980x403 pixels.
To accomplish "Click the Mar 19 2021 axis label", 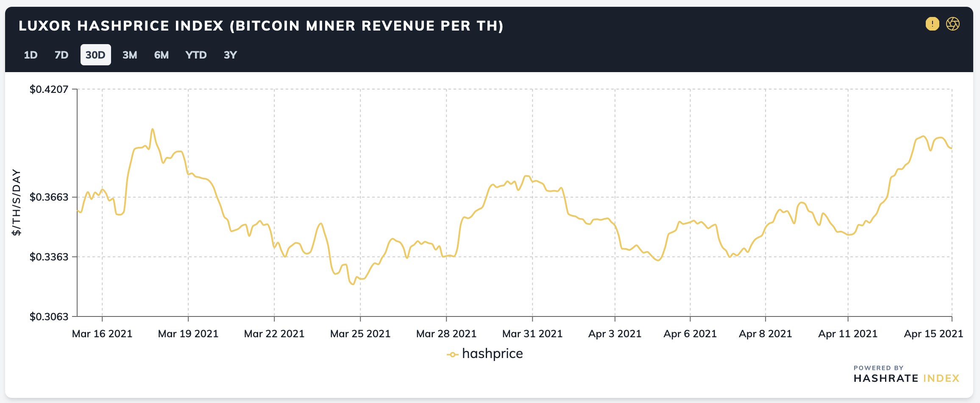I will click(x=188, y=334).
